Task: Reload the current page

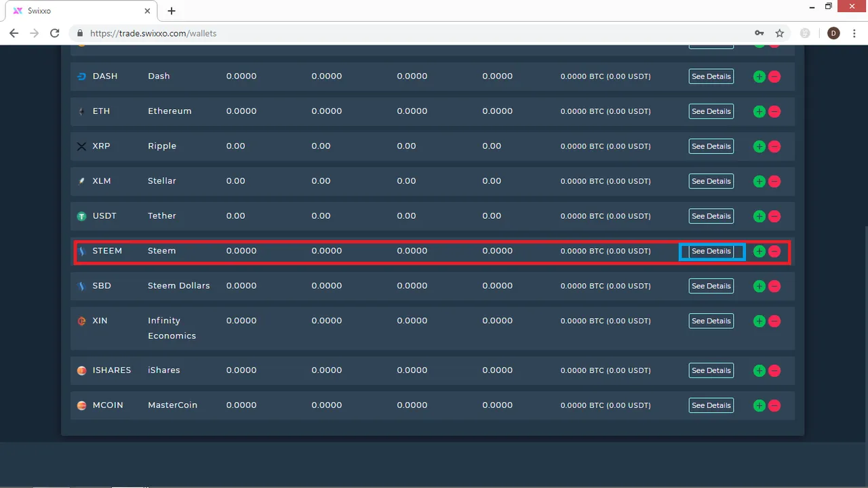Action: point(55,33)
